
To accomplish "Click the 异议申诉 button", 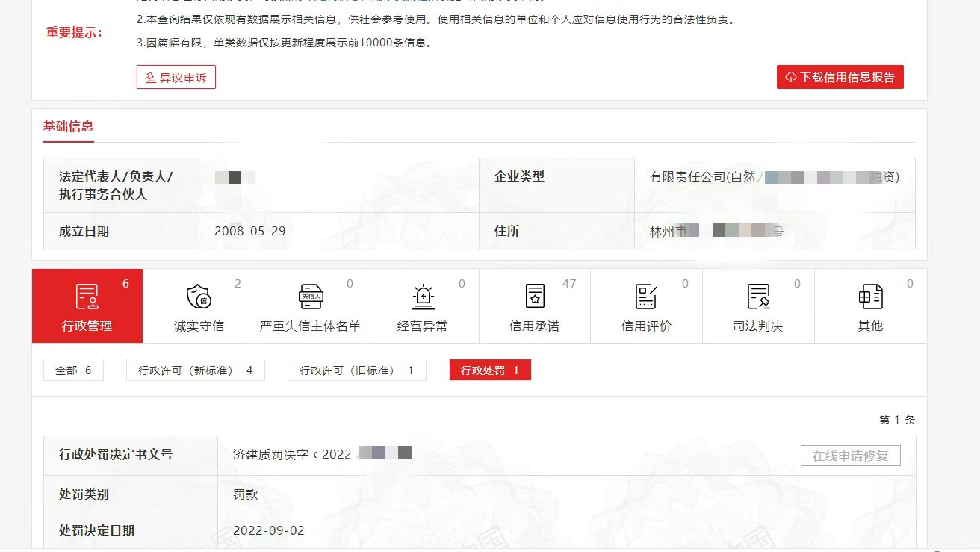I will (x=176, y=78).
